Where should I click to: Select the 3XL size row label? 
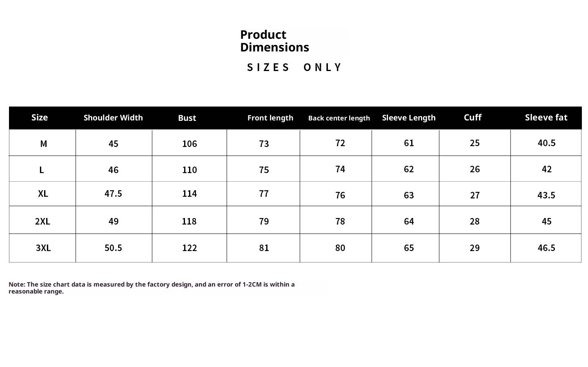click(43, 248)
